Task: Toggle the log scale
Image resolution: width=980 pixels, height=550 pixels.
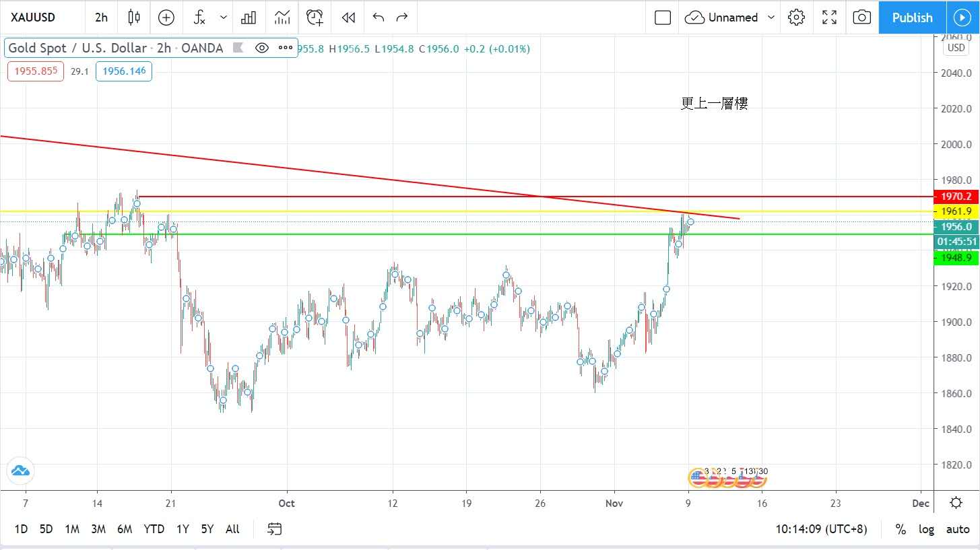Action: pos(927,529)
